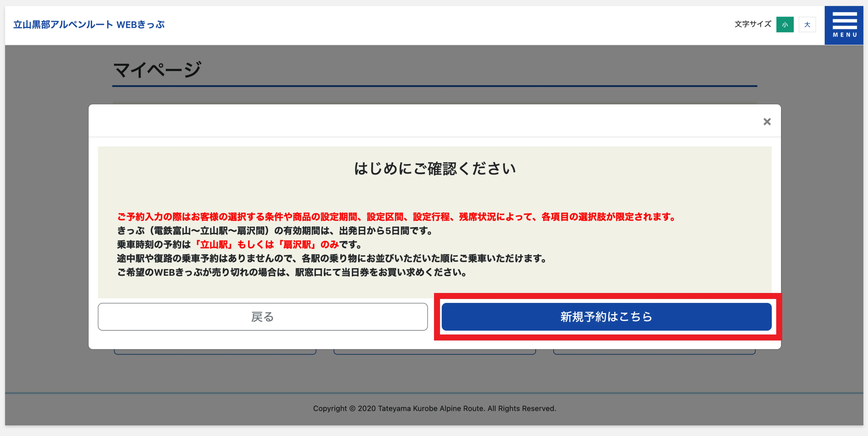Set font size to large (大)

[807, 25]
